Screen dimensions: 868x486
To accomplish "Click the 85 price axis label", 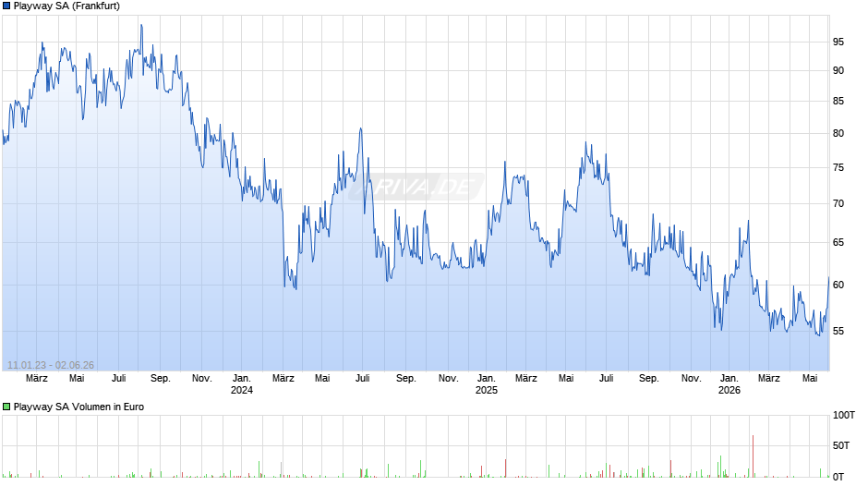I will (x=838, y=102).
